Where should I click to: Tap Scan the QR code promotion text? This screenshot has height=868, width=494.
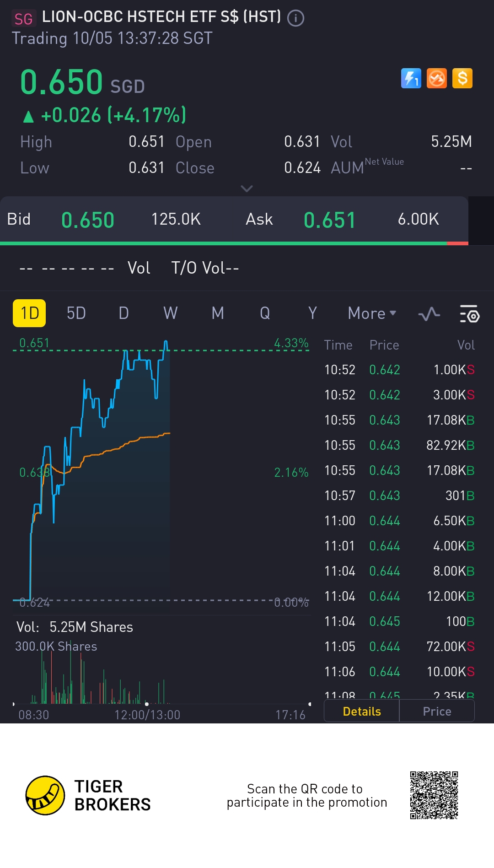tap(307, 795)
